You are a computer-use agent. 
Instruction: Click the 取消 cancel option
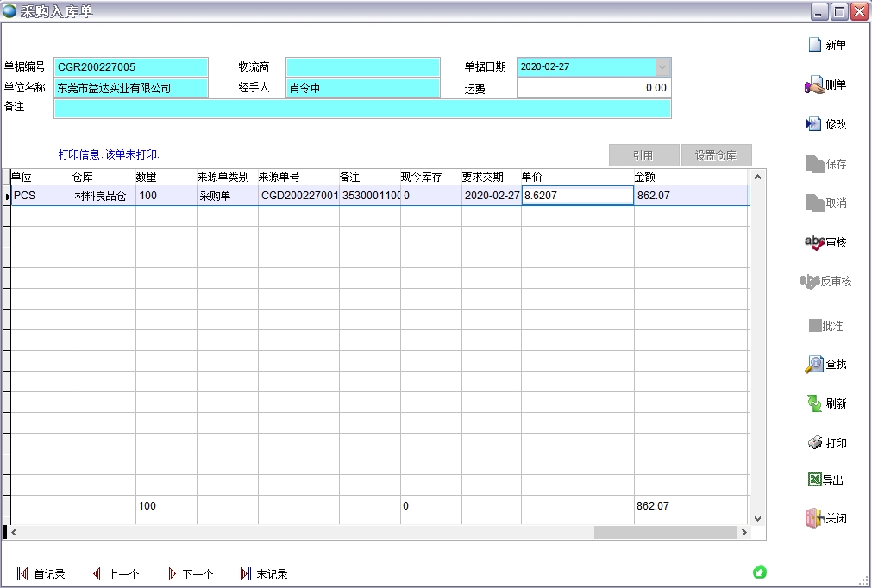pos(826,203)
